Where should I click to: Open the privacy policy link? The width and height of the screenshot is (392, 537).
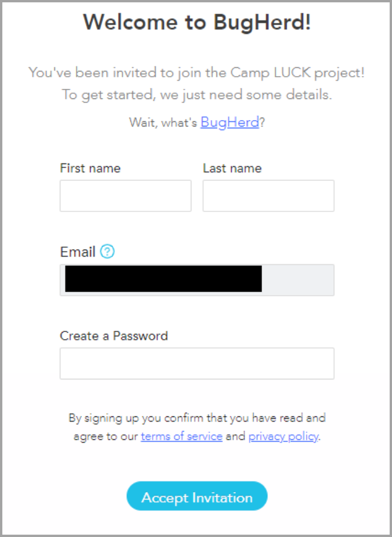[x=284, y=436]
